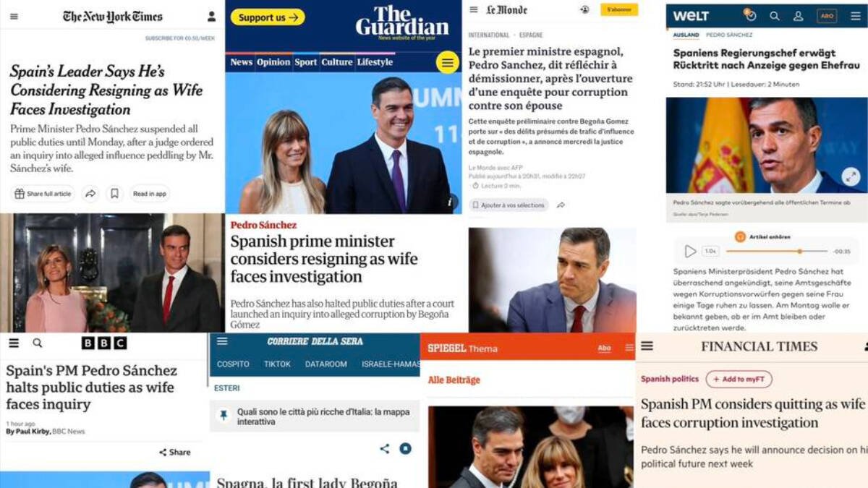868x488 pixels.
Task: Click the Le Monde S'abonner button
Action: tap(619, 9)
